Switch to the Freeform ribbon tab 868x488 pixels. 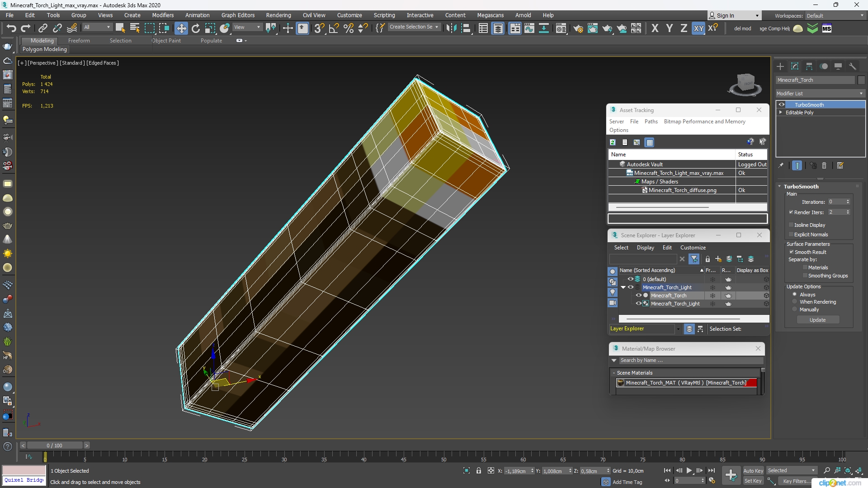click(x=79, y=41)
